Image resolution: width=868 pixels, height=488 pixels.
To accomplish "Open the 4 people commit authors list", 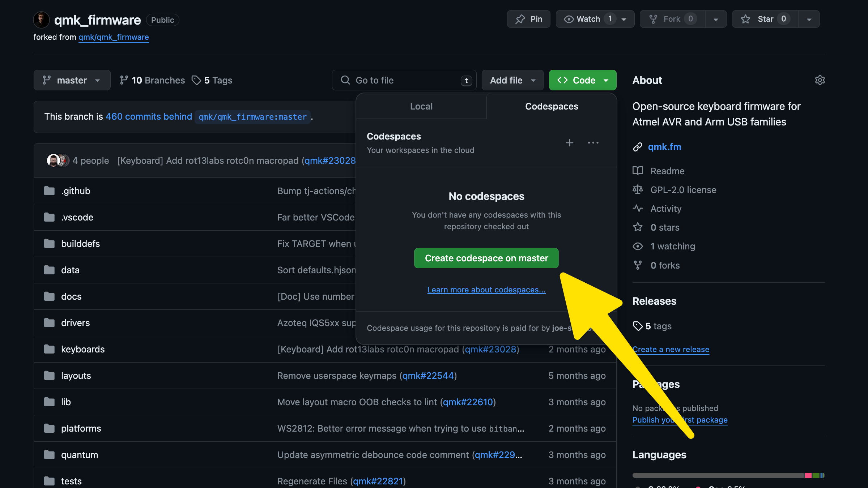I will (90, 160).
